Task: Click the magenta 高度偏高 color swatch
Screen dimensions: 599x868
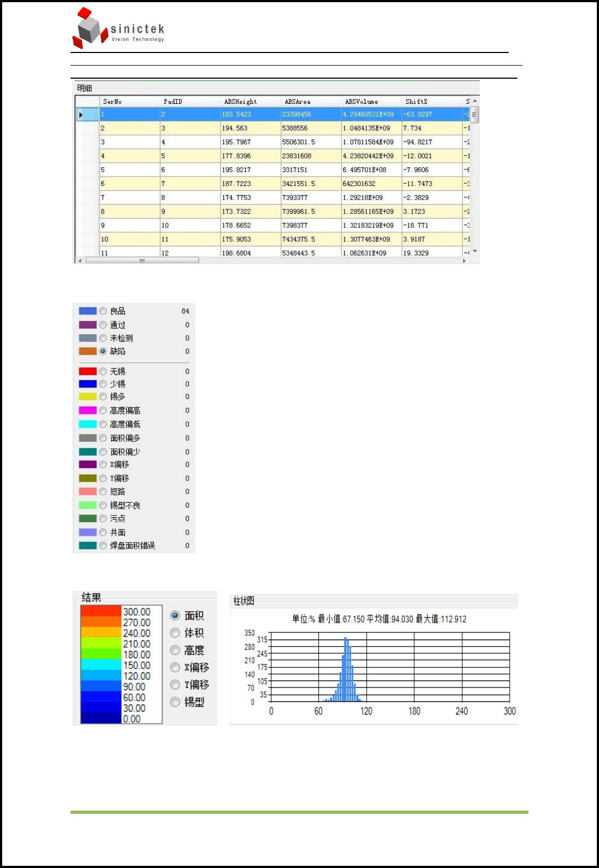Action: click(x=88, y=410)
